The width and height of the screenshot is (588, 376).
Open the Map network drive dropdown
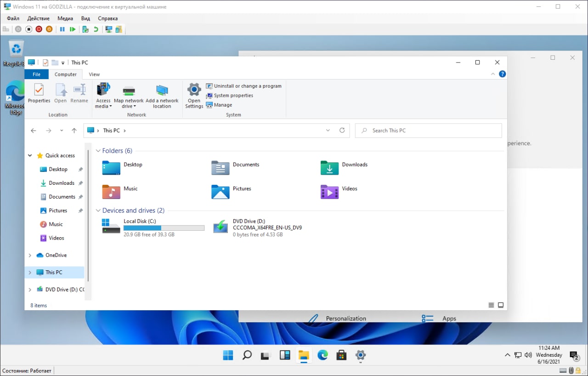click(129, 96)
